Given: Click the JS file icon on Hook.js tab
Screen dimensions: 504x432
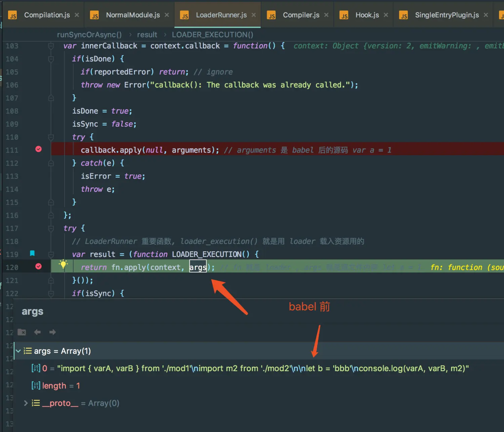Looking at the screenshot, I should tap(344, 15).
